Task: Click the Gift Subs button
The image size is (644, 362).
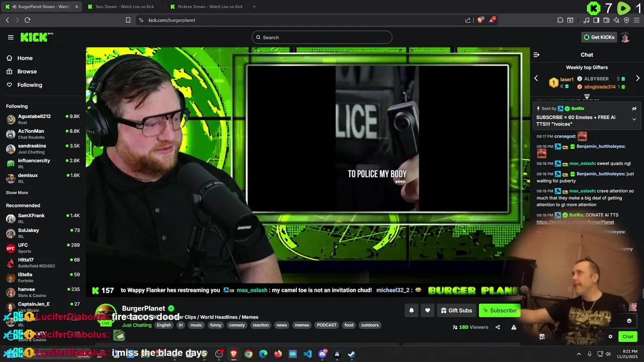Action: pos(456,311)
